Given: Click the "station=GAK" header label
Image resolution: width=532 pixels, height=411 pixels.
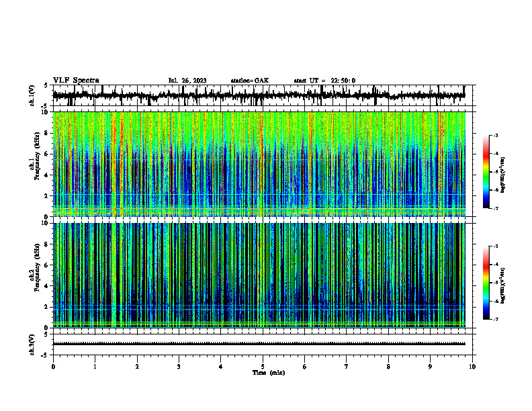Looking at the screenshot, I should point(250,81).
